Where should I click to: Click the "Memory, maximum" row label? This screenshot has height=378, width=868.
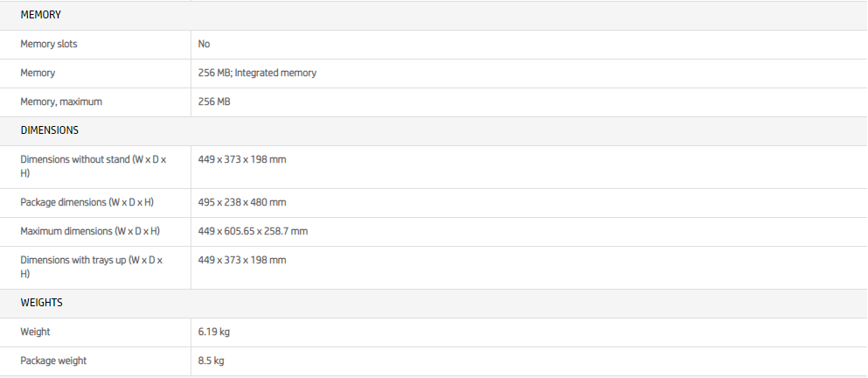[x=61, y=101]
